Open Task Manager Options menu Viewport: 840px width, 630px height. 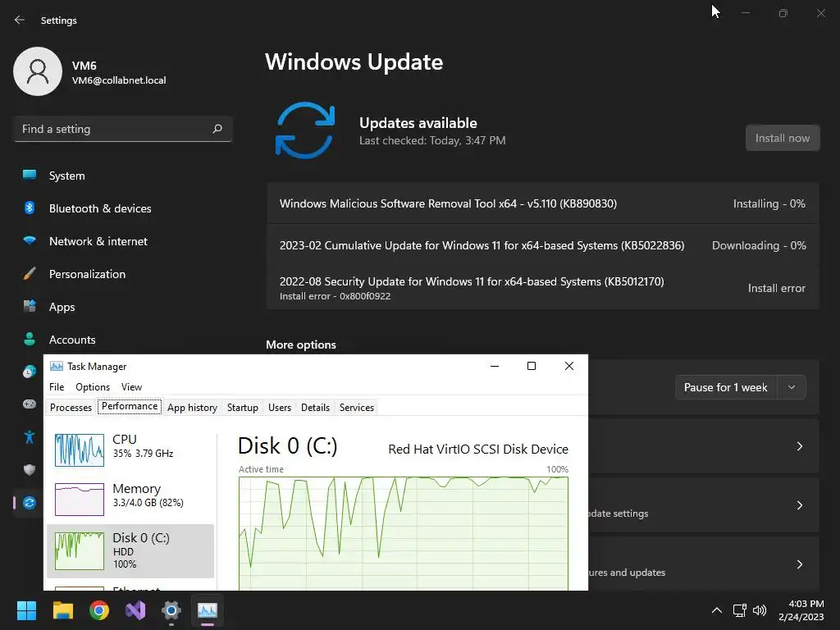[x=93, y=387]
